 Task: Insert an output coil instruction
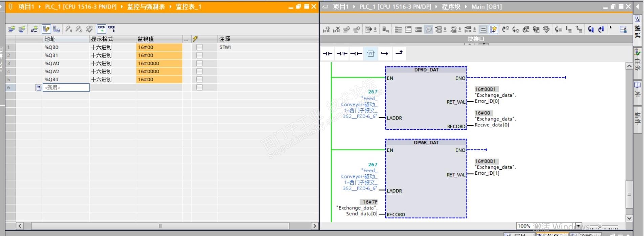pos(356,53)
